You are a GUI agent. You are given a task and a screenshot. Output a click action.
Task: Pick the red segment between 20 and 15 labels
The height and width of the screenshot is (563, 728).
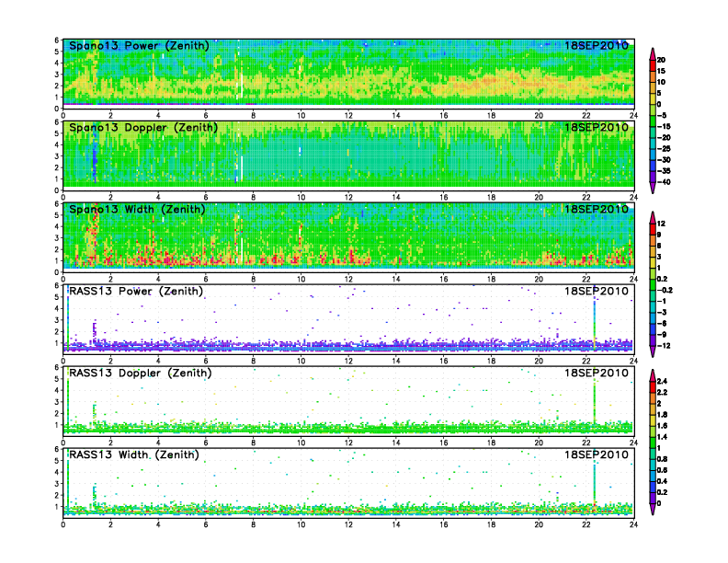tap(653, 65)
